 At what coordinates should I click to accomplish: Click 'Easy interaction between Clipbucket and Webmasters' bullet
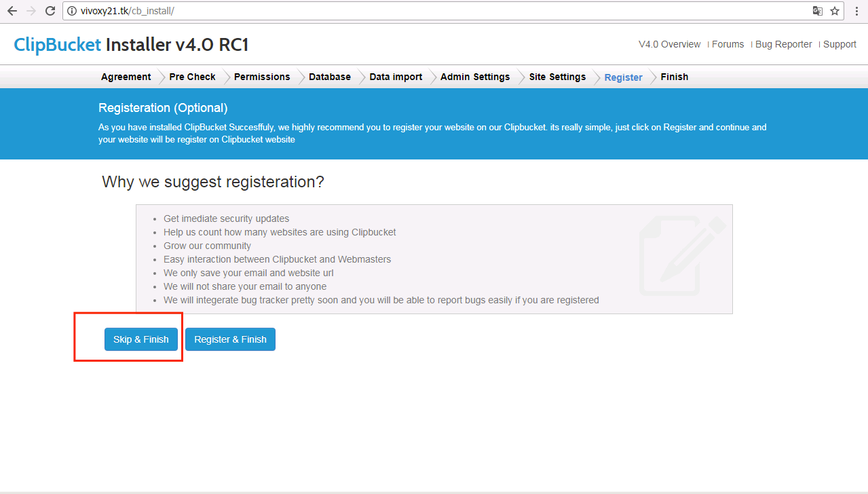pyautogui.click(x=277, y=259)
